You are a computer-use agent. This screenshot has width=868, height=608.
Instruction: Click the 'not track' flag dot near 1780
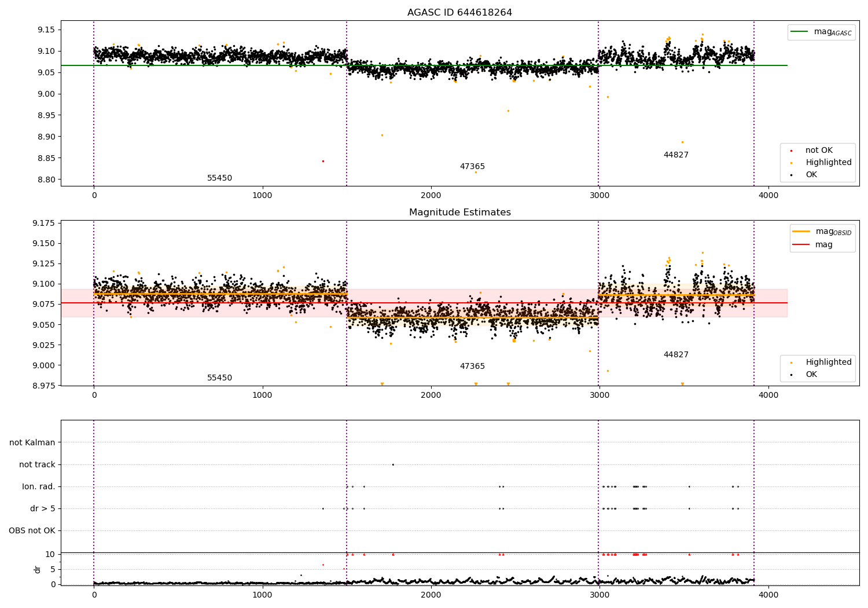point(393,464)
